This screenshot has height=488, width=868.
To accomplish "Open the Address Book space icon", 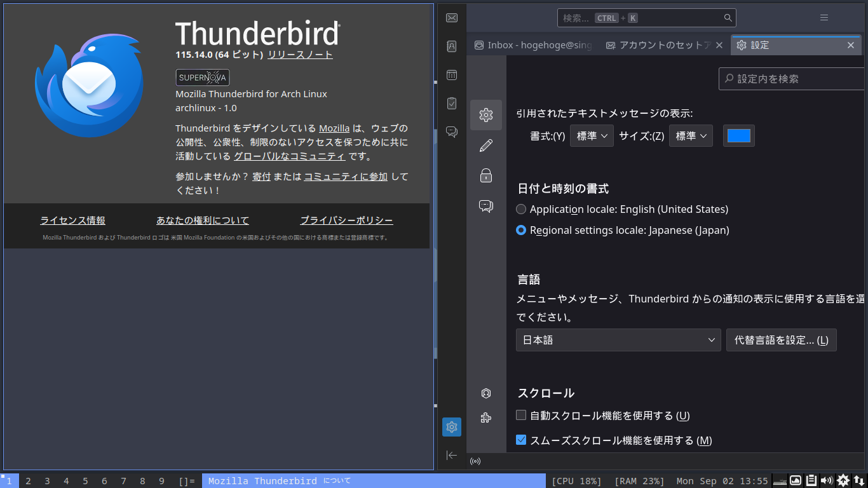I will point(452,46).
